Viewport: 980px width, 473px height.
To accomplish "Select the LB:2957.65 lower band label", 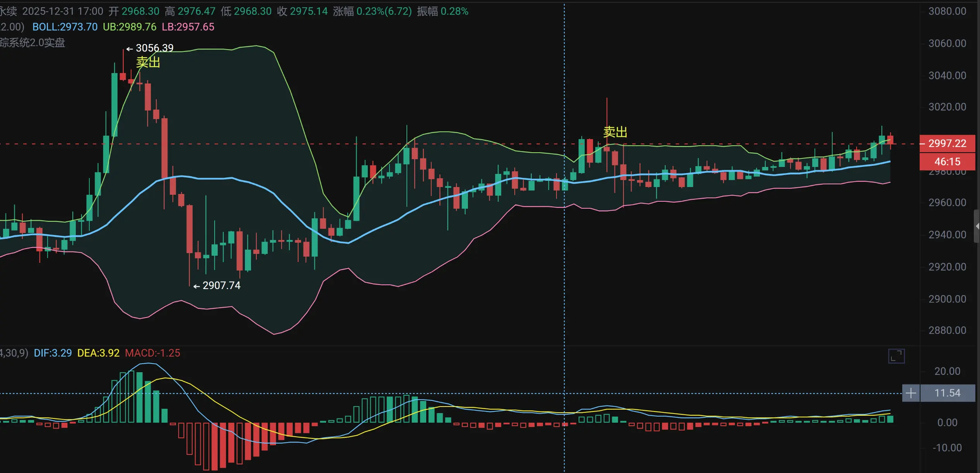I will click(x=188, y=27).
